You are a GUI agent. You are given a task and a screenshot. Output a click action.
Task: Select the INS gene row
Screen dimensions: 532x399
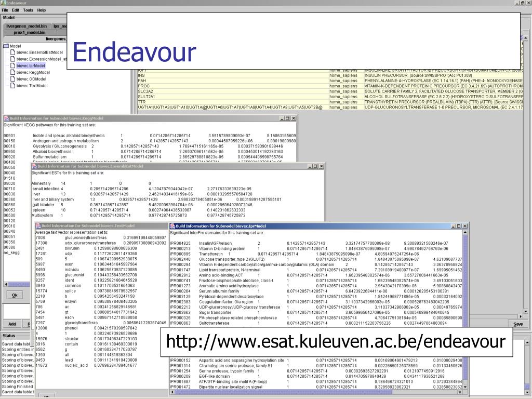(x=330, y=75)
